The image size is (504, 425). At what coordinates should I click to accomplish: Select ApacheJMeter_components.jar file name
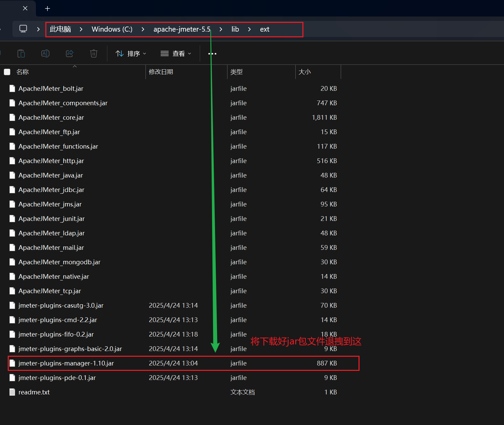point(63,103)
